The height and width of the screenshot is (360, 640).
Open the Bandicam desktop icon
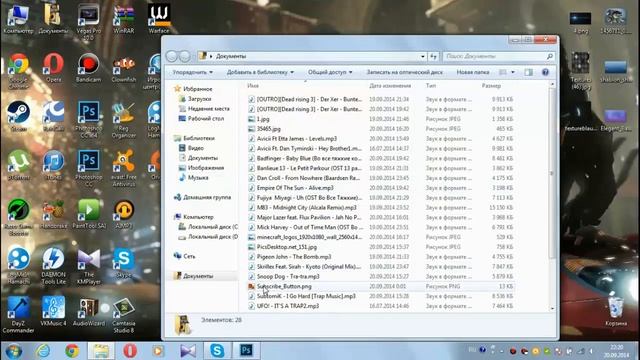coord(88,67)
